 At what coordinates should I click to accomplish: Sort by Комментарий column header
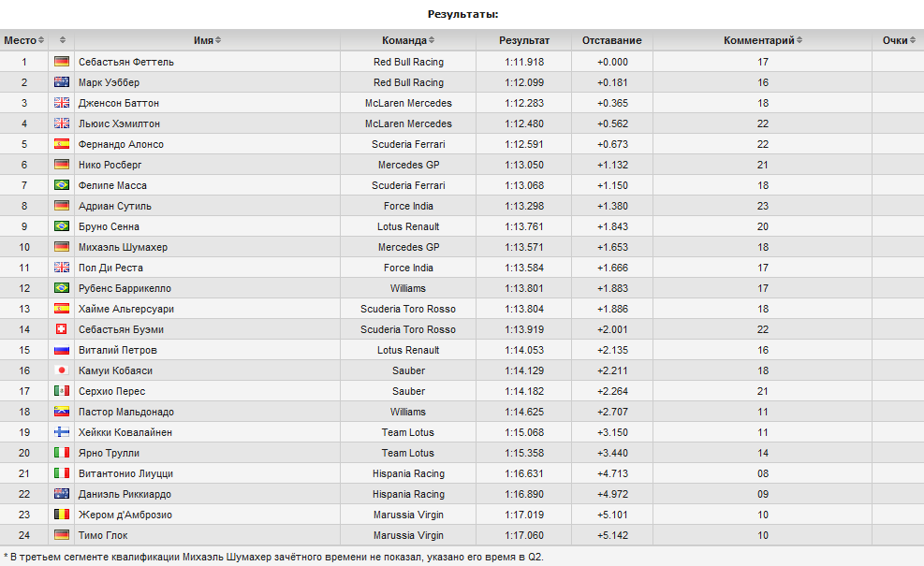763,40
